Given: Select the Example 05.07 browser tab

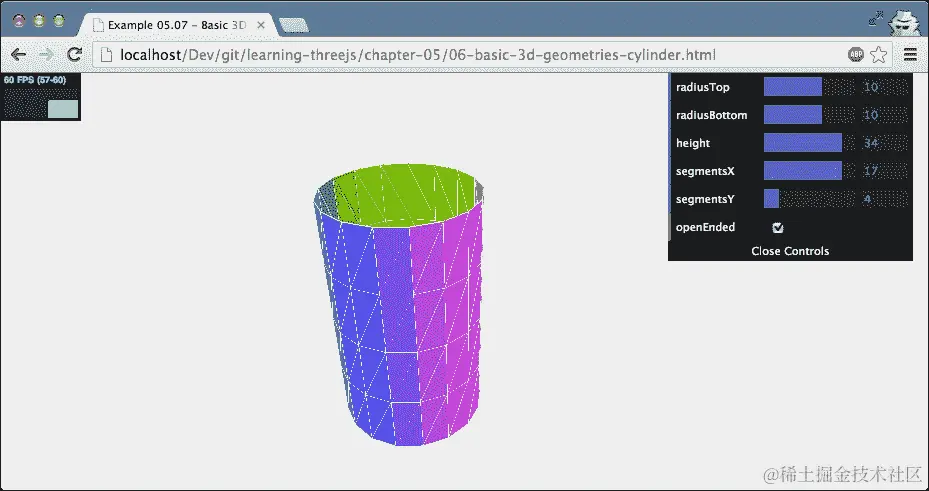Looking at the screenshot, I should click(177, 25).
